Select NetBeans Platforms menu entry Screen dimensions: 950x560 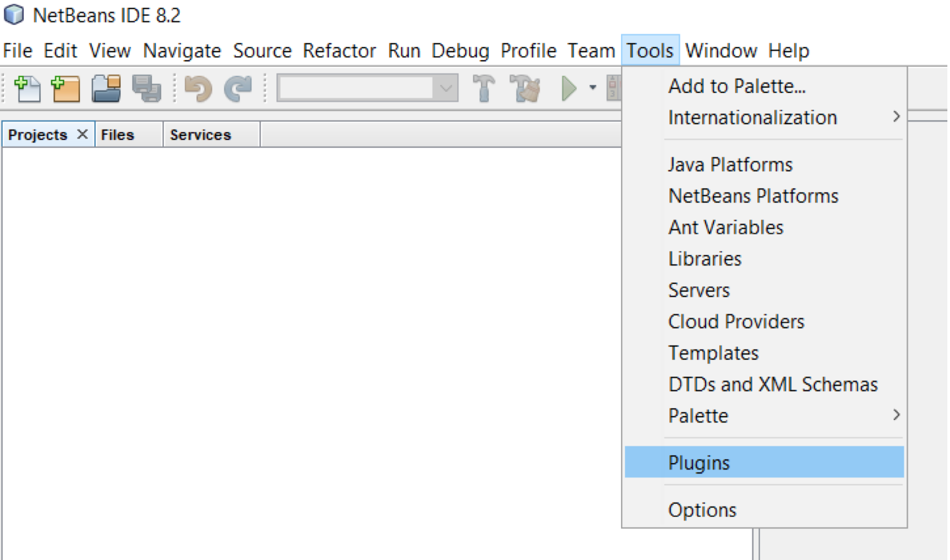click(x=764, y=196)
